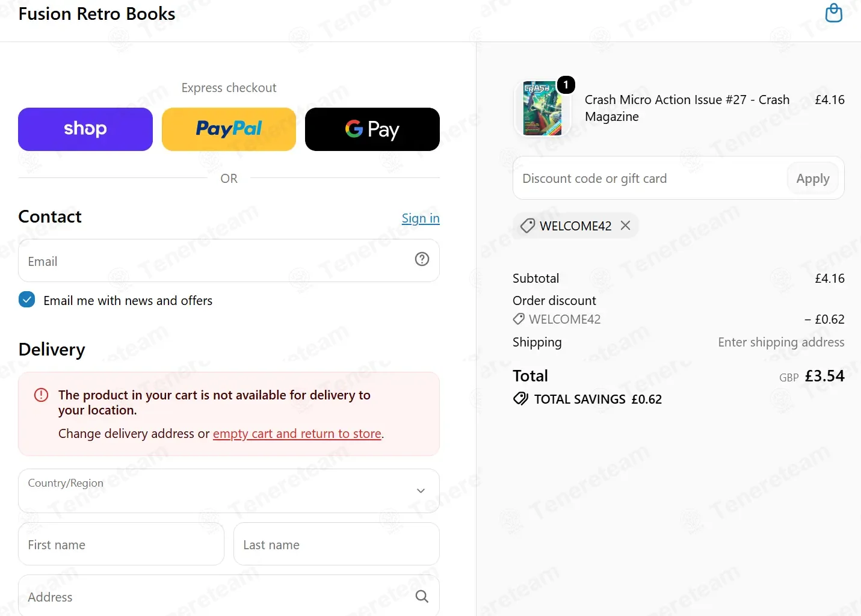
Task: Open the Crash Magazine product thumbnail
Action: click(x=542, y=108)
